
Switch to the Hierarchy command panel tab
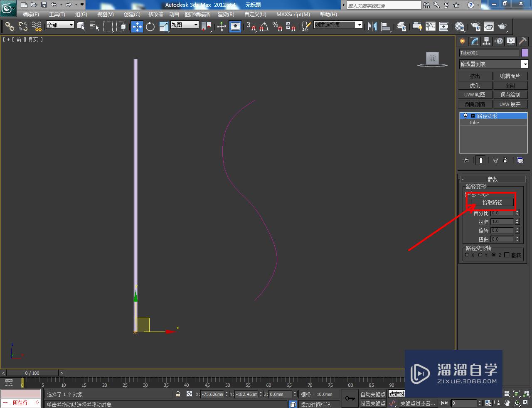coord(487,41)
